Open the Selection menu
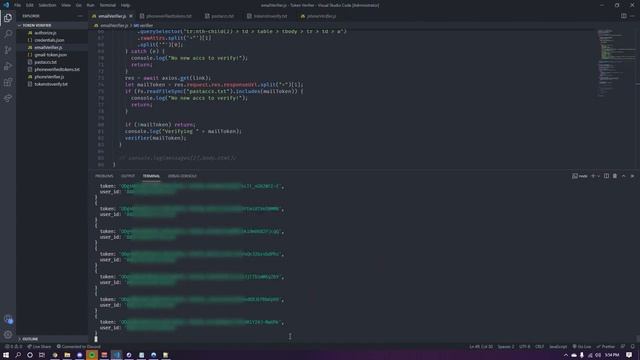 click(x=47, y=5)
